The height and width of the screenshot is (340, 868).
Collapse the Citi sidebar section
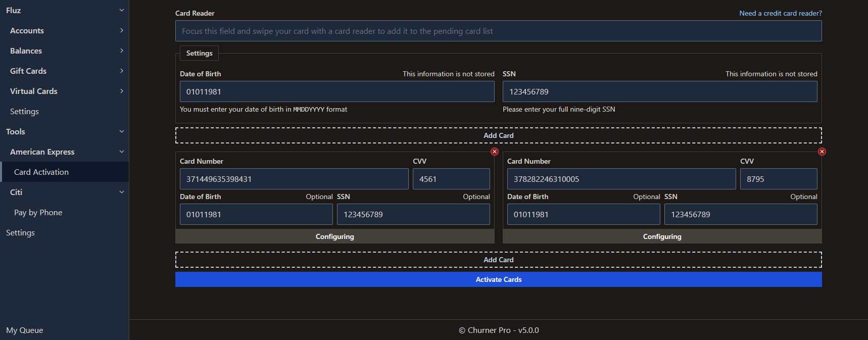(121, 192)
